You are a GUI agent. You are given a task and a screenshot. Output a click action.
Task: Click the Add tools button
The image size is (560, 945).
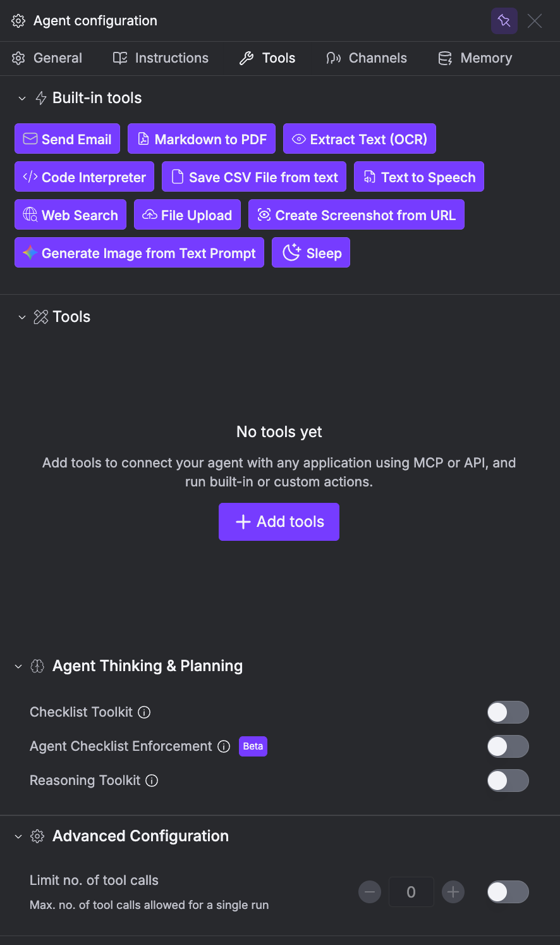279,521
